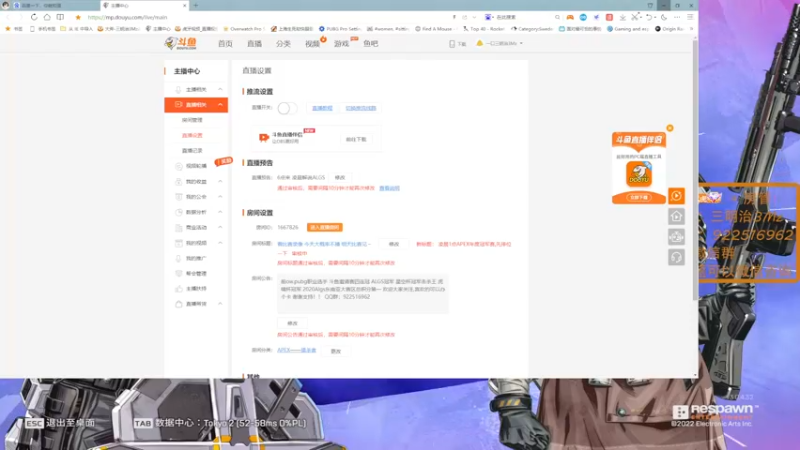Open the Overwatch Pro bookmark in bookmarks bar
Viewport: 800px width, 450px height.
click(243, 29)
